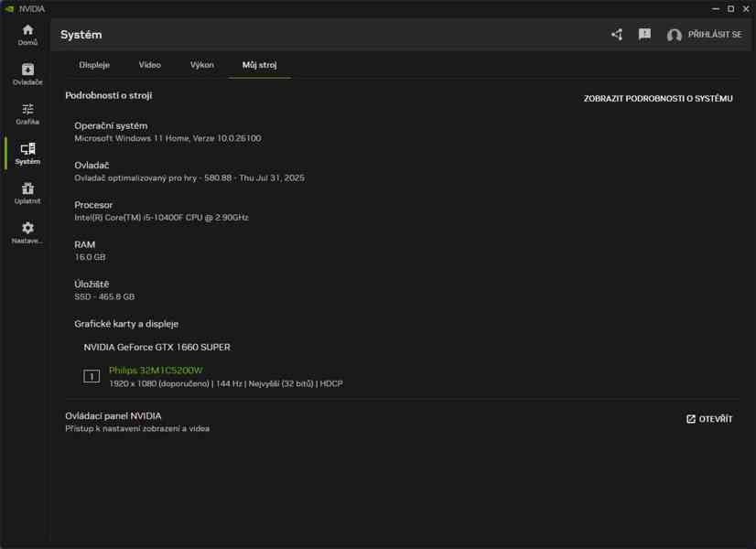Screen dimensions: 756x549
Task: Switch to the Displeje tab
Action: (x=94, y=65)
